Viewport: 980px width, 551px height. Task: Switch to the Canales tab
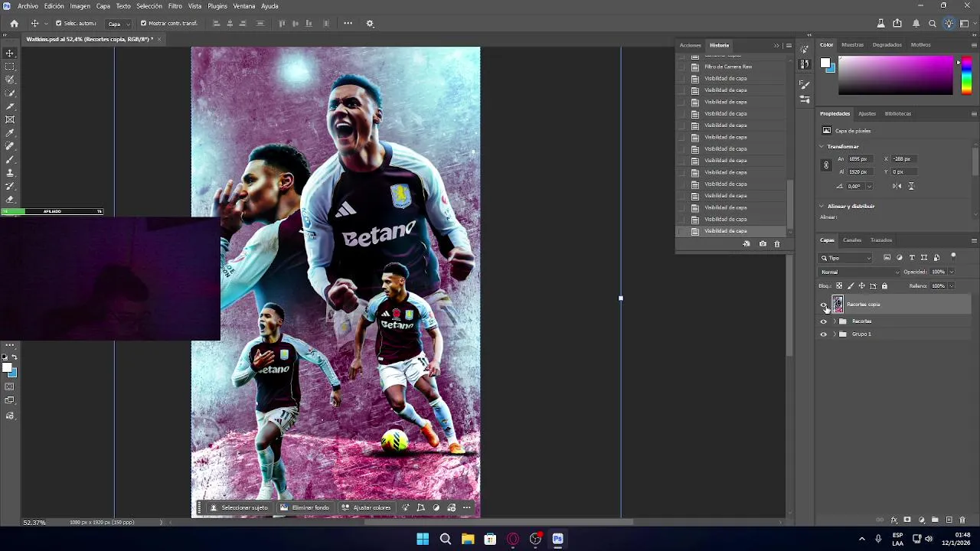[852, 240]
